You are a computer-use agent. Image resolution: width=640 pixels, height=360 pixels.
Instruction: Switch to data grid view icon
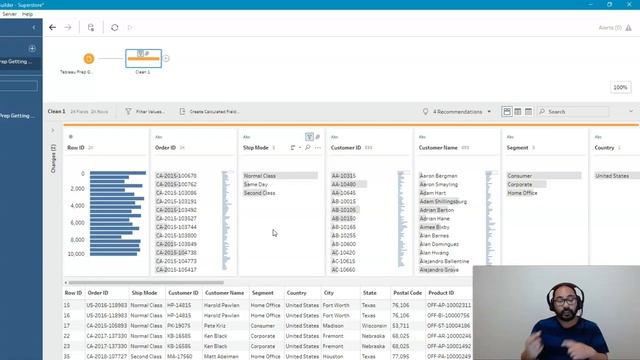coord(518,111)
